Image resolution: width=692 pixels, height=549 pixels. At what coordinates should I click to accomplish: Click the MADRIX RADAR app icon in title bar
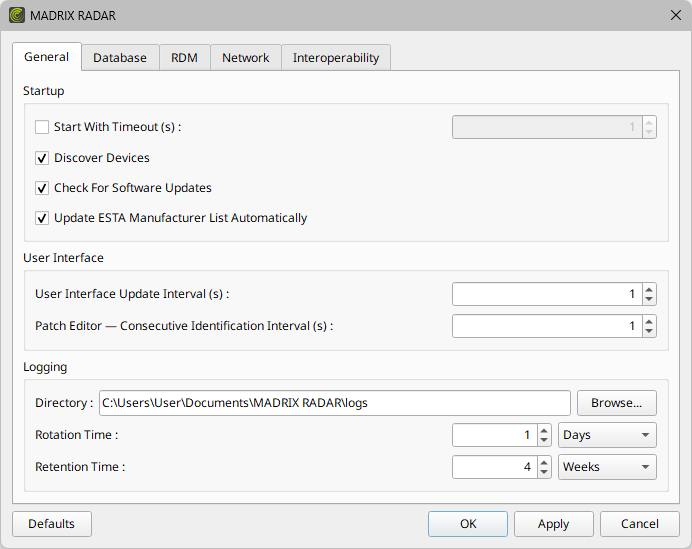point(17,15)
